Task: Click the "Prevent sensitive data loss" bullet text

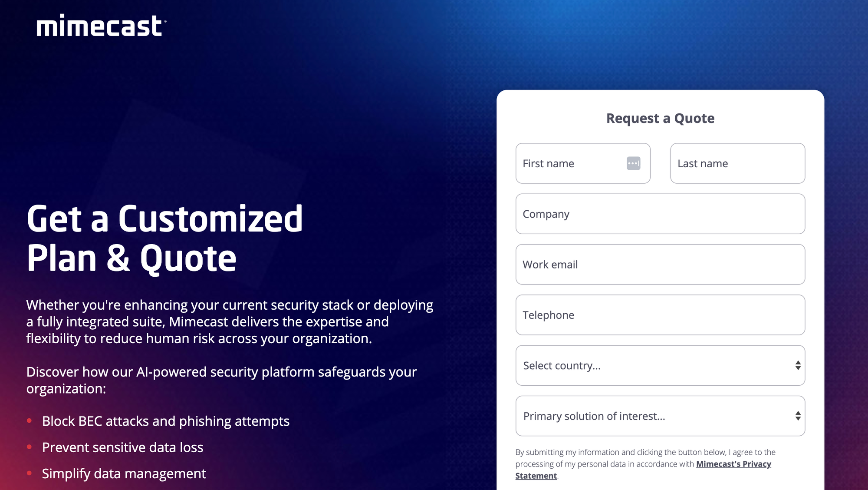Action: pyautogui.click(x=122, y=447)
